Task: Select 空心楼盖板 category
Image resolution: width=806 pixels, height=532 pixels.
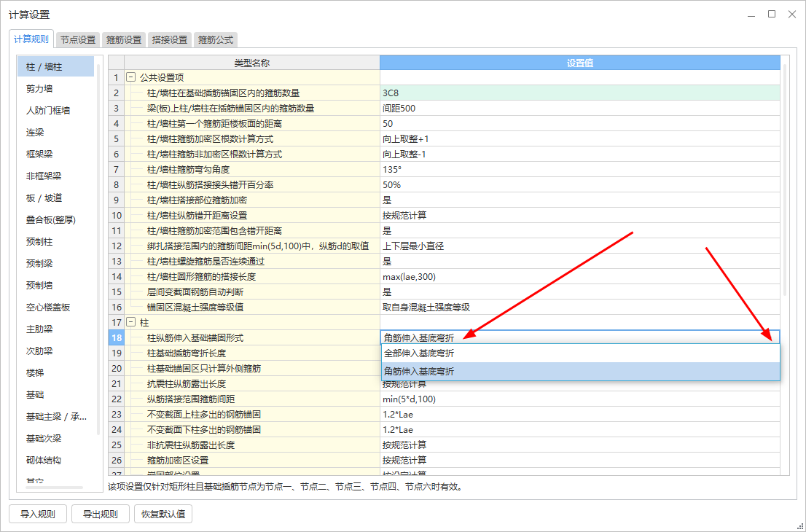Action: tap(56, 308)
